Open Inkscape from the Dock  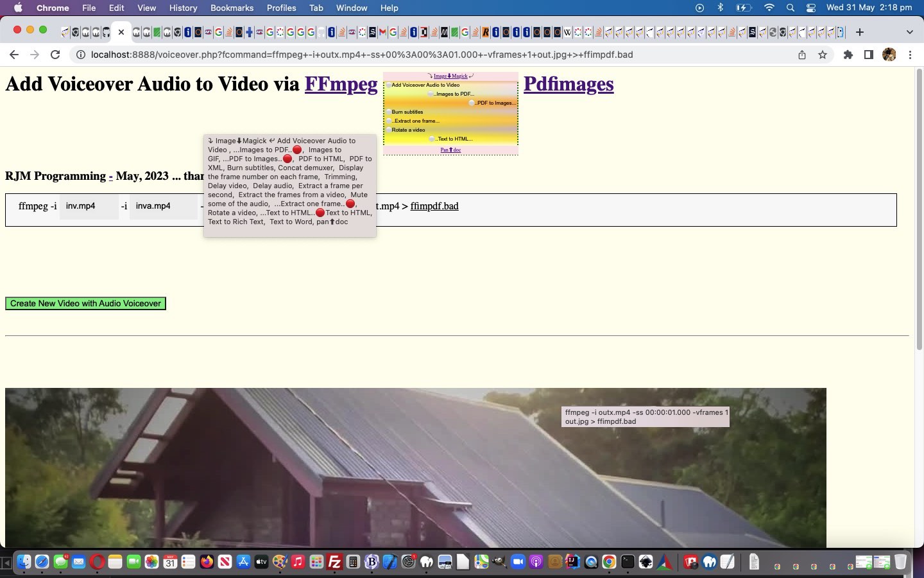(x=646, y=562)
